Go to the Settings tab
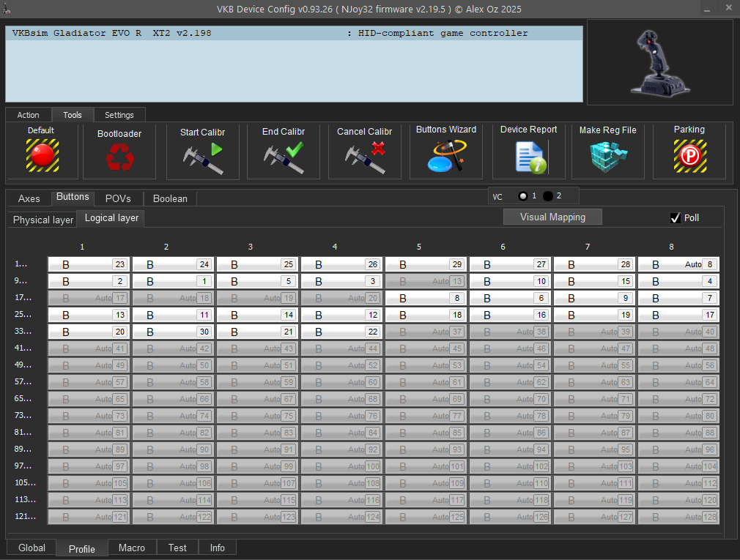Viewport: 740px width, 560px height. point(119,115)
